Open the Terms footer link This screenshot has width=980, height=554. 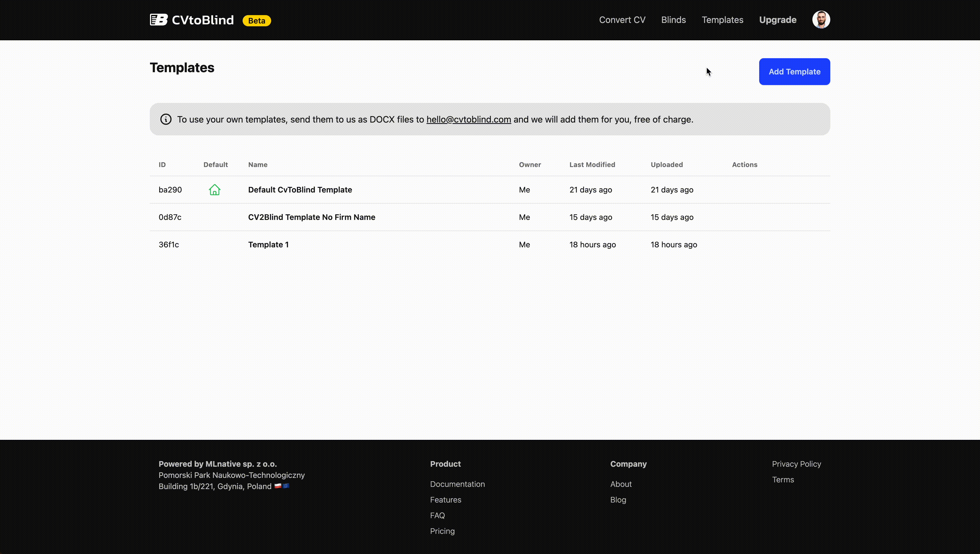pyautogui.click(x=783, y=479)
